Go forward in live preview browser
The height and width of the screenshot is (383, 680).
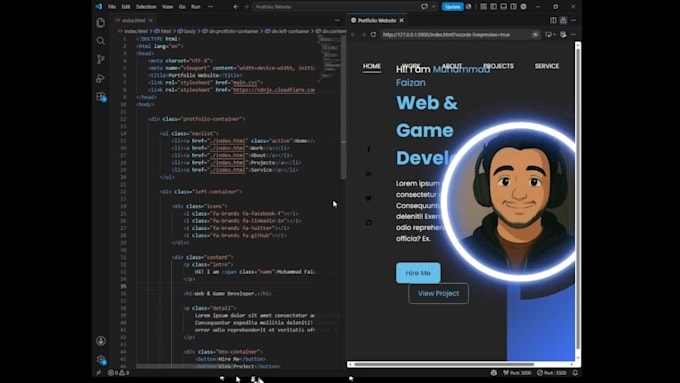[x=363, y=35]
